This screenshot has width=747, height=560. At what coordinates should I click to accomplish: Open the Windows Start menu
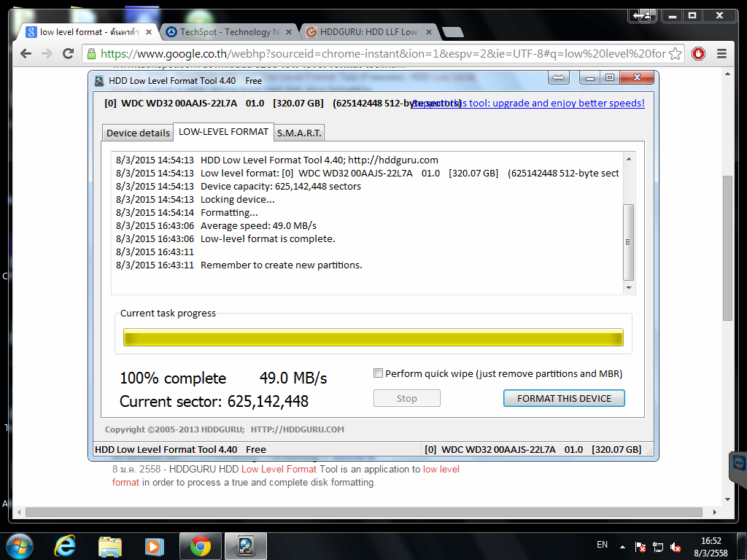(20, 545)
